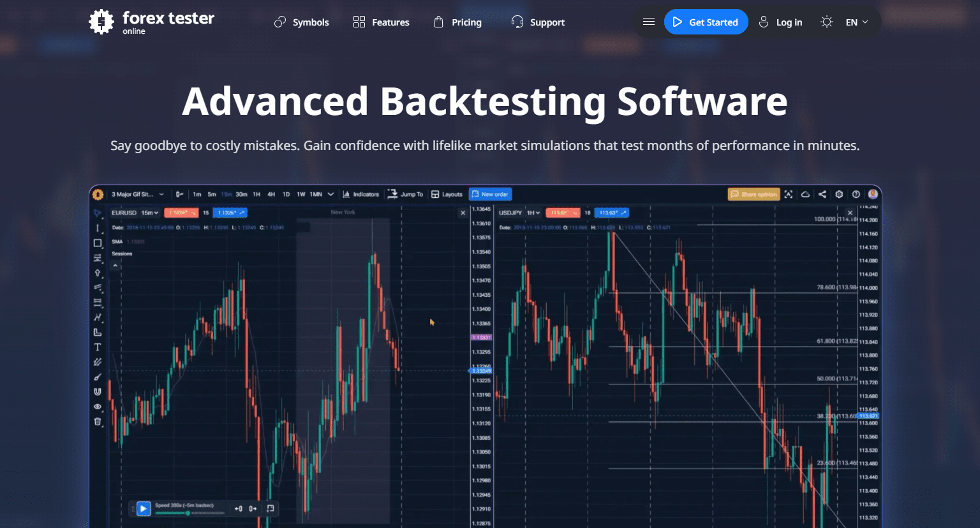
Task: Open chart settings via the gear icon
Action: (x=839, y=194)
